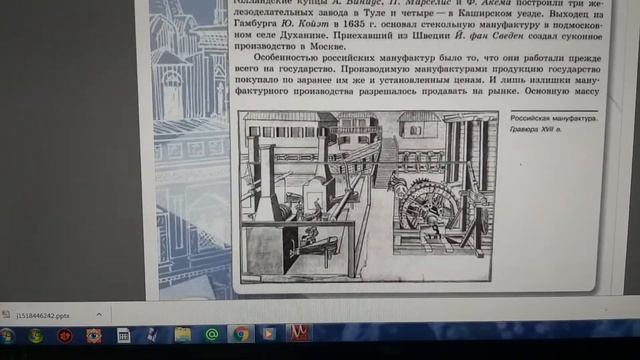This screenshot has width=640, height=360.
Task: Click caption text 'Гравюра XVII в.'
Action: pyautogui.click(x=536, y=129)
